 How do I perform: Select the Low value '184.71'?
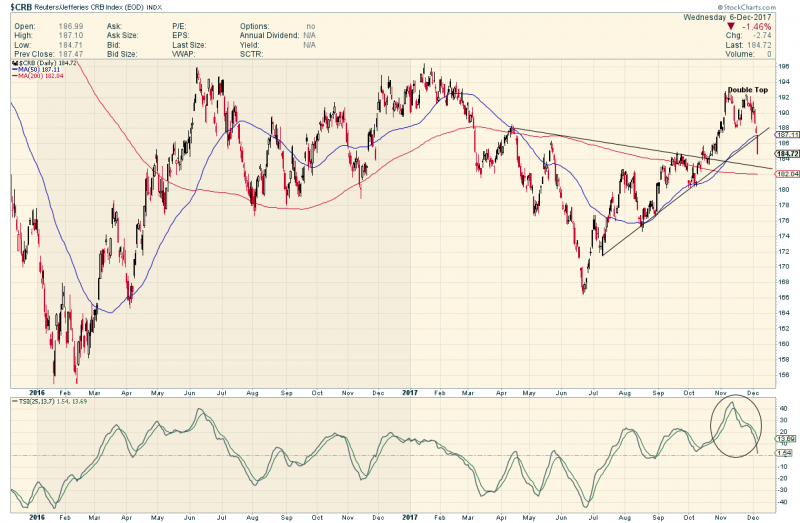click(71, 45)
